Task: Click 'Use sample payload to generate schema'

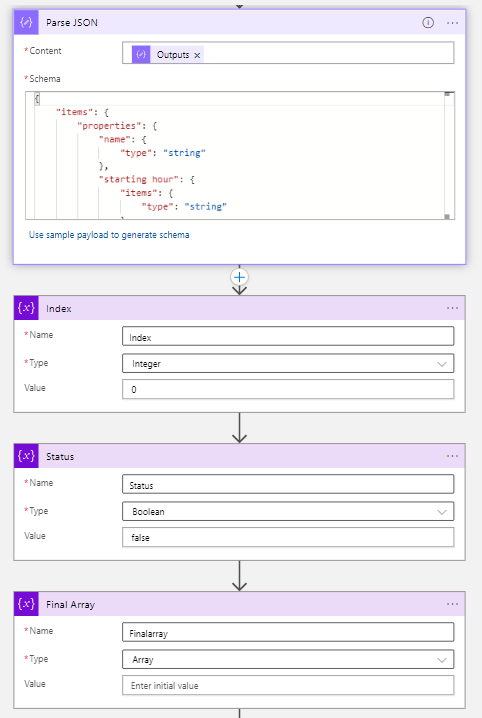Action: (x=109, y=235)
